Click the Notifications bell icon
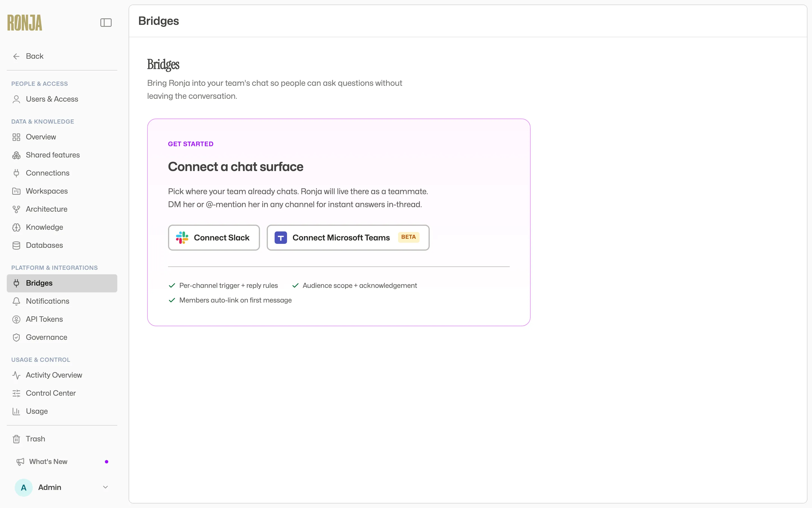 point(16,301)
